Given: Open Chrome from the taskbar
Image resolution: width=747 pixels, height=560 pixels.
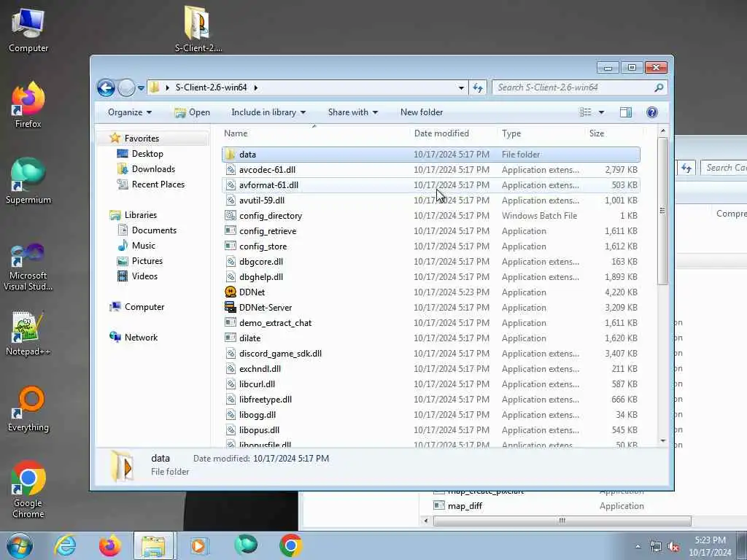Looking at the screenshot, I should point(290,545).
